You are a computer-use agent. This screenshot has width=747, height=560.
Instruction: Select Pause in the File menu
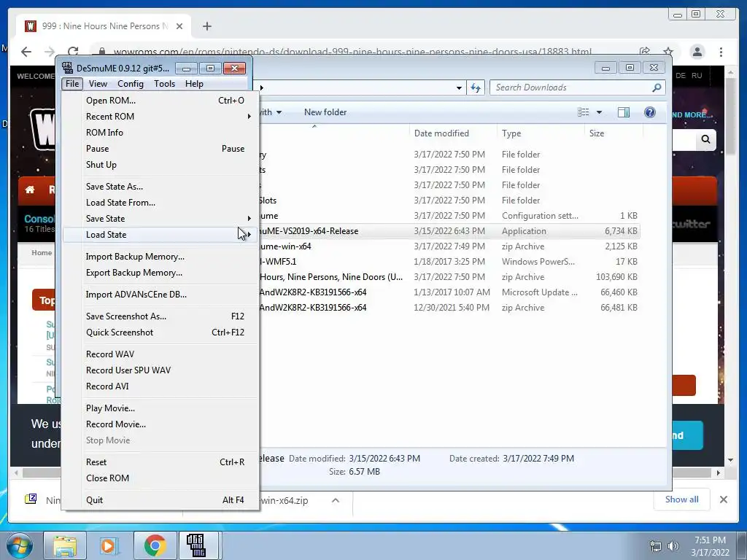point(161,149)
